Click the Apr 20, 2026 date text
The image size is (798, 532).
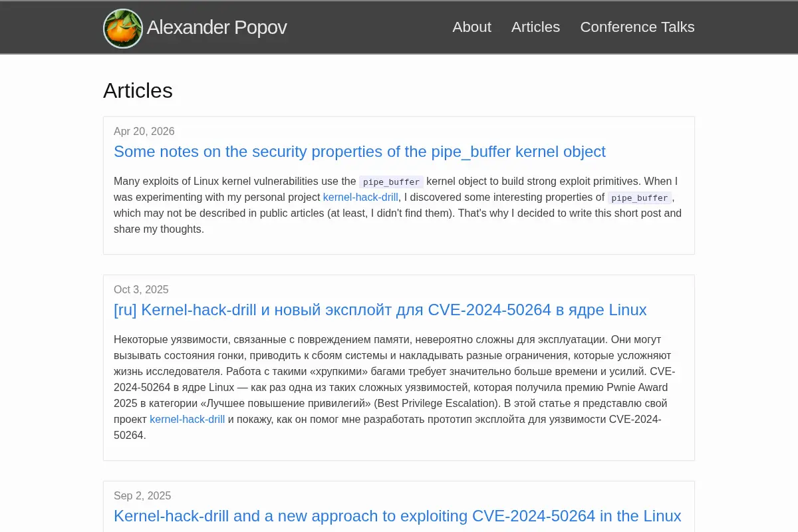point(144,132)
